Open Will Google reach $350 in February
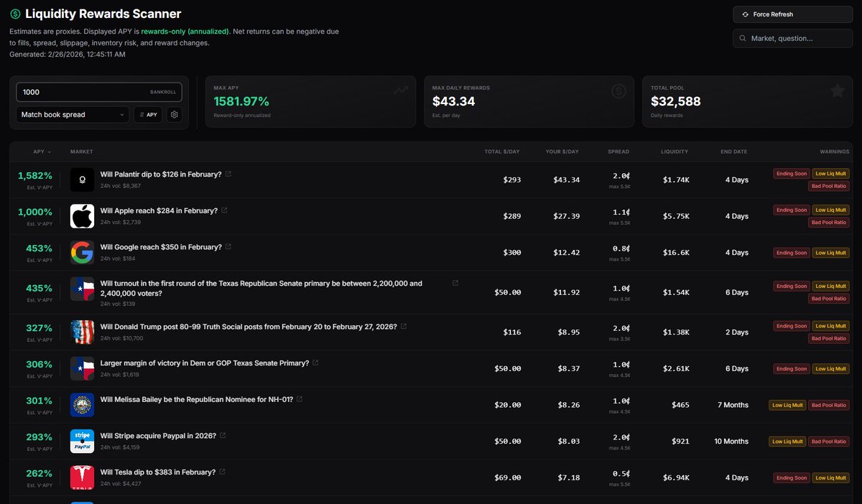This screenshot has width=862, height=504. 161,247
